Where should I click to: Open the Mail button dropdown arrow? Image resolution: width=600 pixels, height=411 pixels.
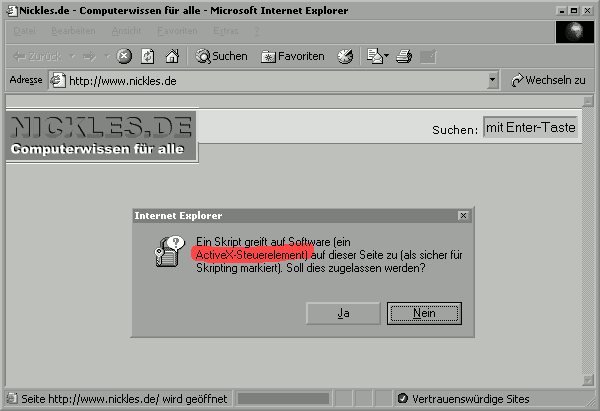pyautogui.click(x=386, y=57)
